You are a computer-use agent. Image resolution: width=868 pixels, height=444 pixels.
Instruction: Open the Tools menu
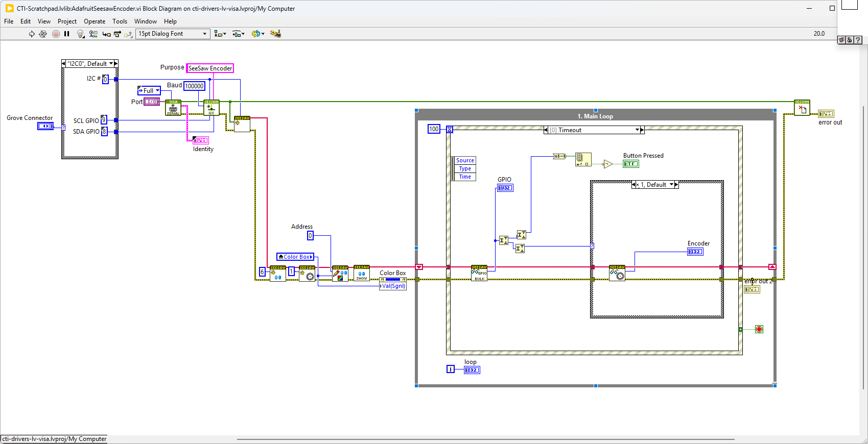(120, 21)
